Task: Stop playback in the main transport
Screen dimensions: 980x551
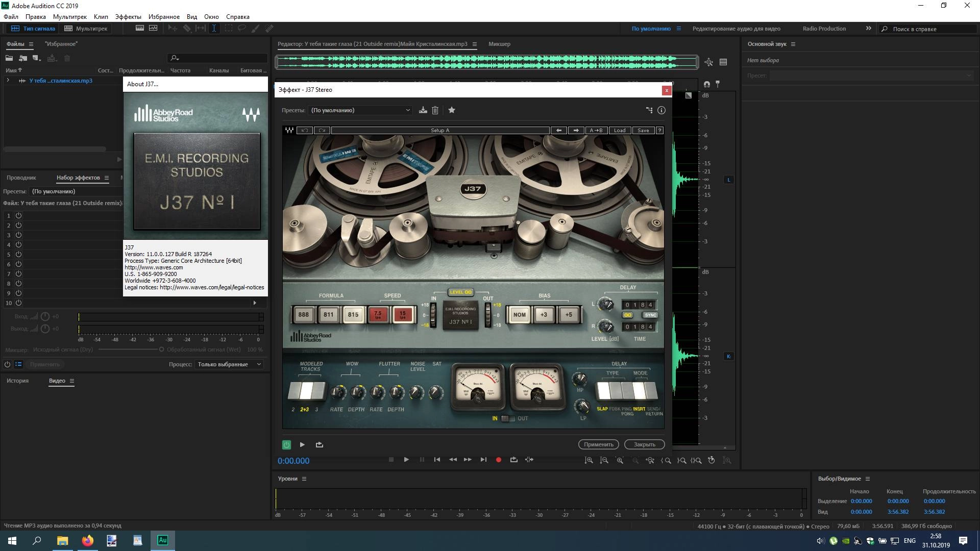Action: [391, 460]
